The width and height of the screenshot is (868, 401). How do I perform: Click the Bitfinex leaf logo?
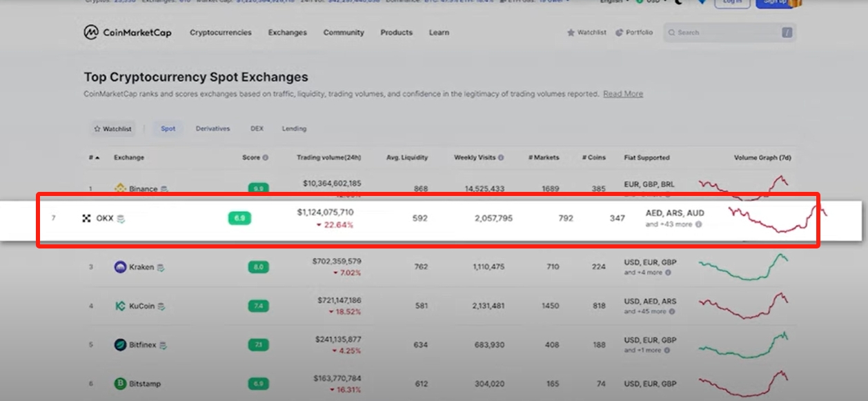120,344
